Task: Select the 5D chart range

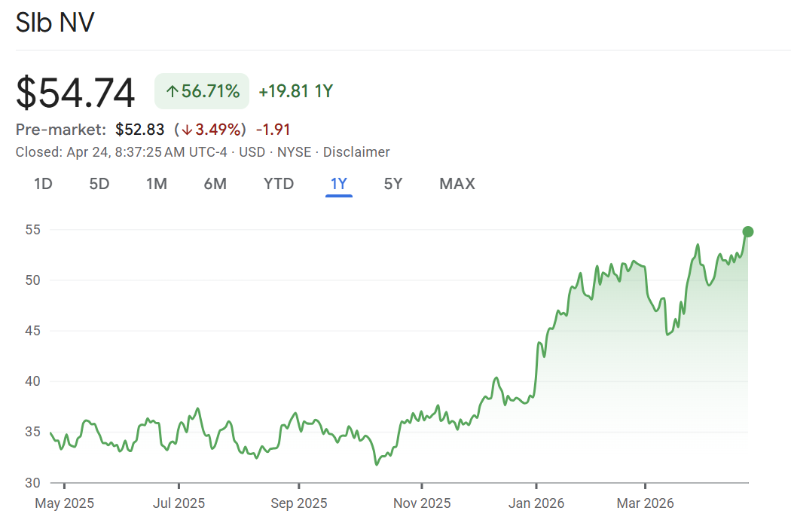Action: coord(99,184)
